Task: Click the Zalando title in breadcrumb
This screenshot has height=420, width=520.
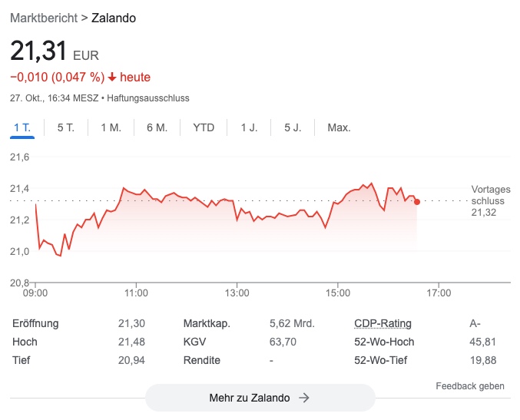Action: pyautogui.click(x=114, y=18)
